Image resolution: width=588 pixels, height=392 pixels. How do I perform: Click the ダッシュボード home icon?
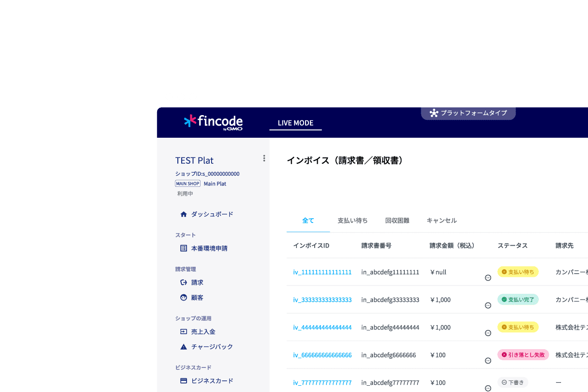pyautogui.click(x=183, y=214)
